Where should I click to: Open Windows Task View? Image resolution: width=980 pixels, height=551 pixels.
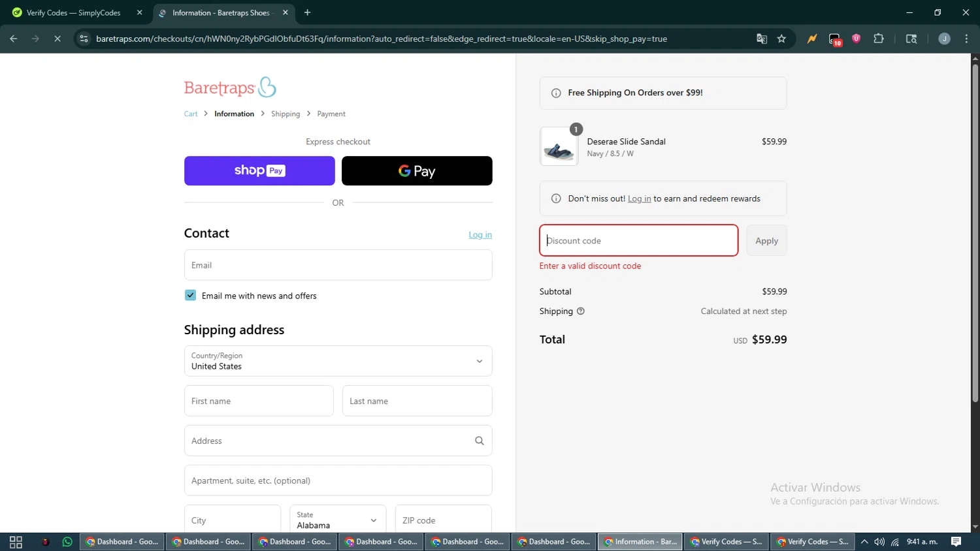16,542
